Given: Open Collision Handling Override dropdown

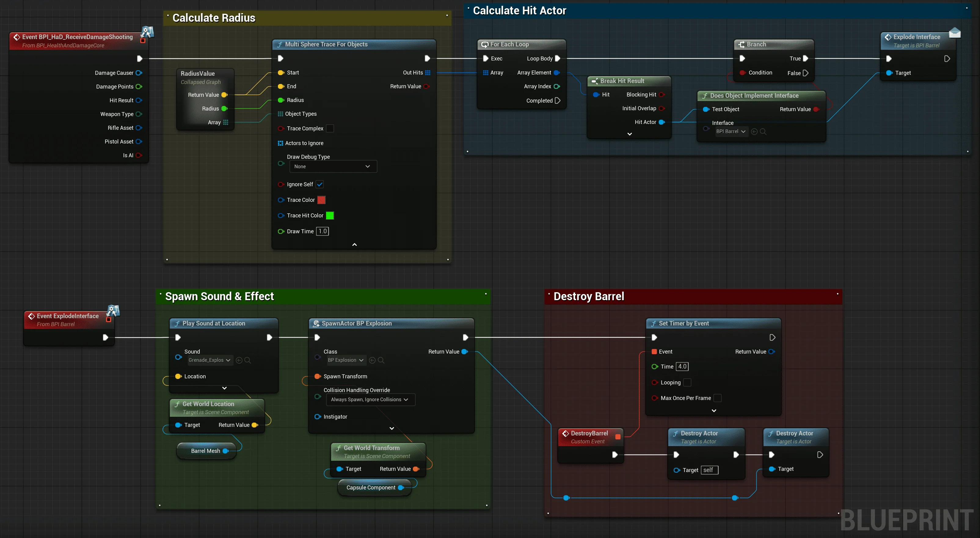Looking at the screenshot, I should (370, 399).
